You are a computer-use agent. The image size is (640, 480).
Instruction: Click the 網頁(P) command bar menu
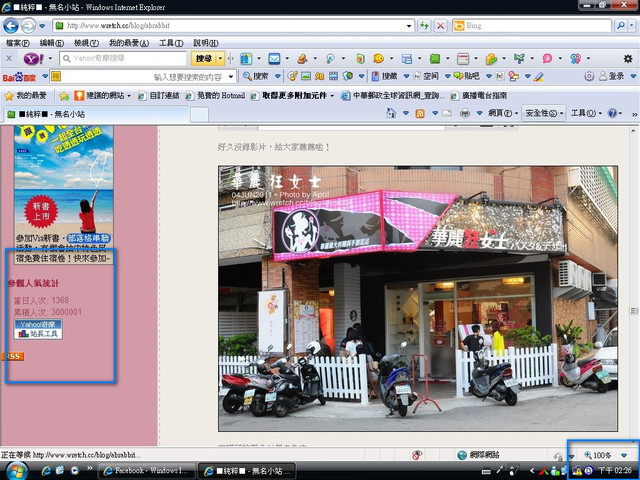[503, 113]
